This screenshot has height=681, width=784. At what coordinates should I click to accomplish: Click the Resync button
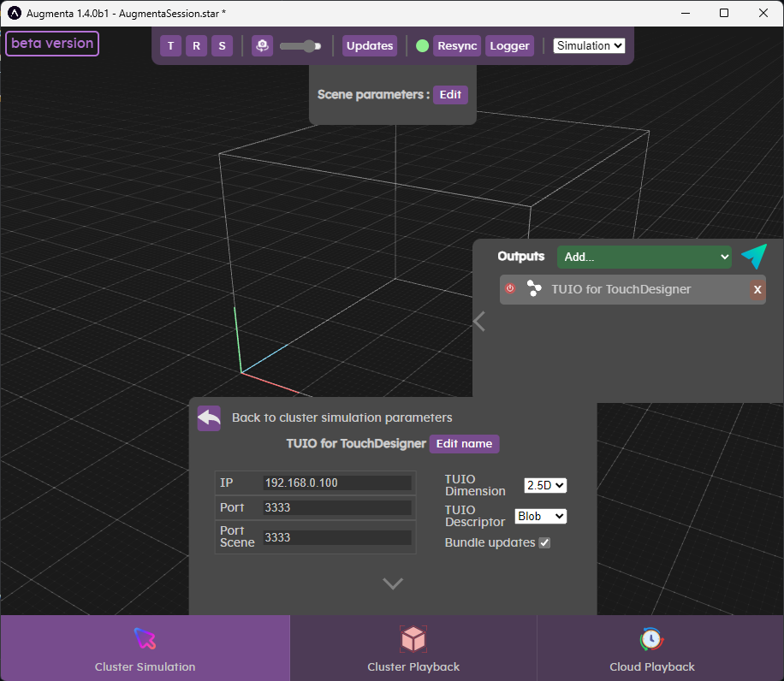[x=457, y=46]
